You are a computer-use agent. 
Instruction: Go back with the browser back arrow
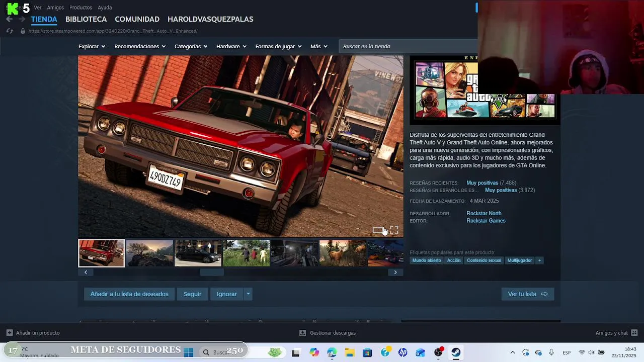[9, 19]
